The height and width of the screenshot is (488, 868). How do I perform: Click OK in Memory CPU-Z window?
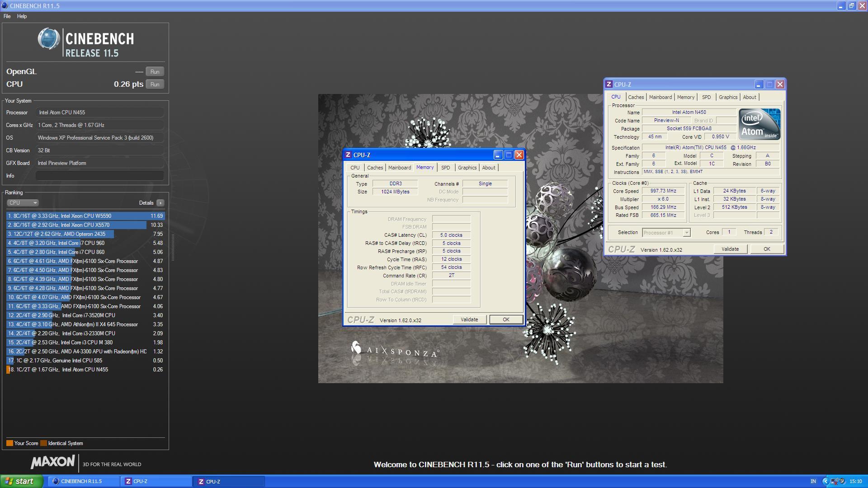(506, 319)
